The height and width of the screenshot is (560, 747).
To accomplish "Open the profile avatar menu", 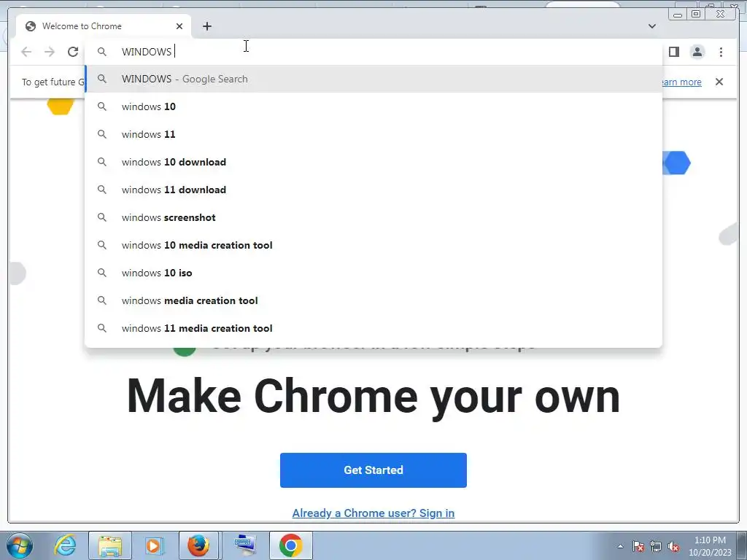I will coord(697,52).
